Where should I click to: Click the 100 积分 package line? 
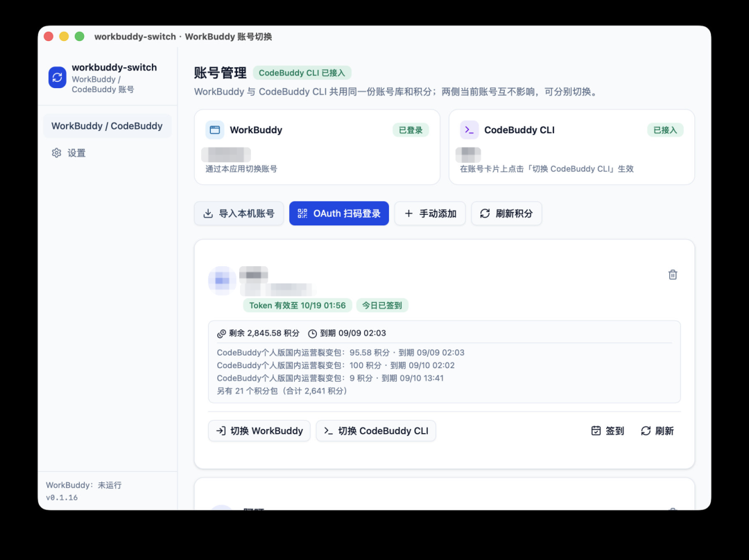point(336,366)
